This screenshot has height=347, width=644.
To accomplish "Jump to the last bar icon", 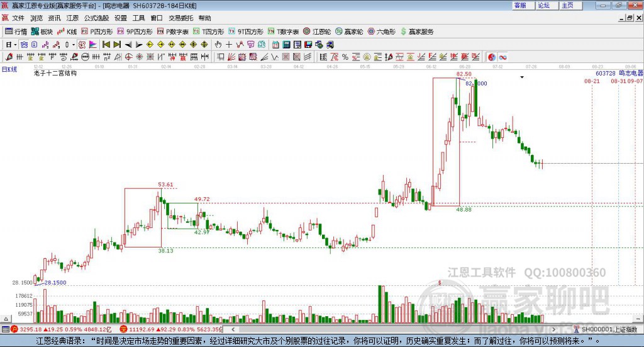I will pos(117,45).
